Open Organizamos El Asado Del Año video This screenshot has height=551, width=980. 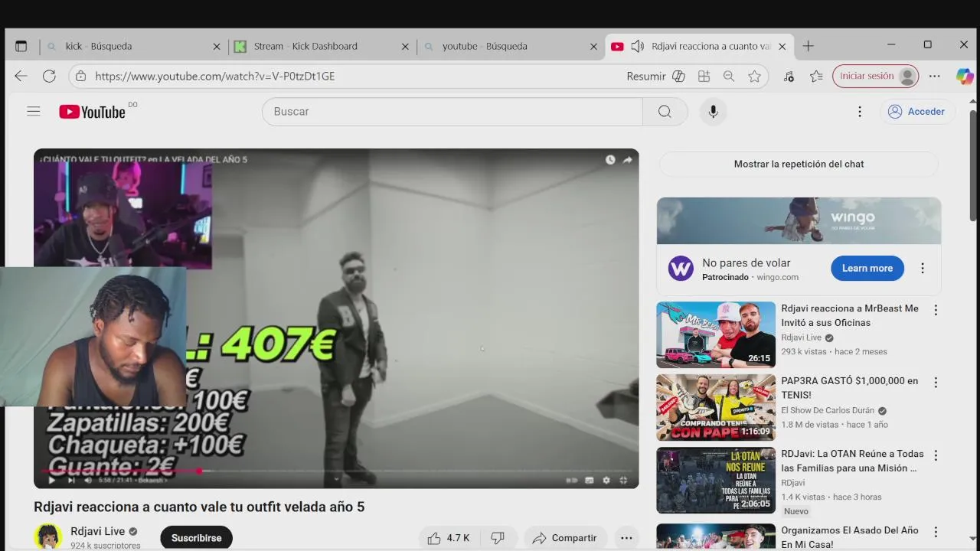[x=849, y=537]
